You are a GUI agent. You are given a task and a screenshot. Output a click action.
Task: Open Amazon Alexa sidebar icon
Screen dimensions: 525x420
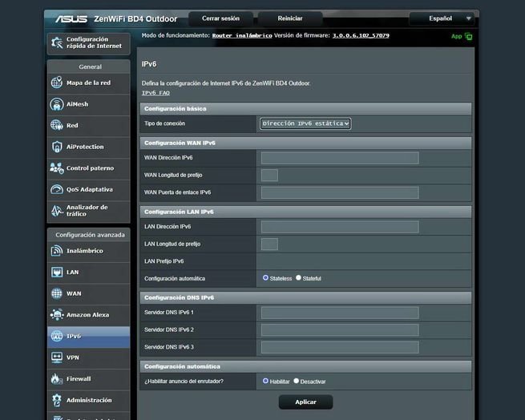coord(57,315)
